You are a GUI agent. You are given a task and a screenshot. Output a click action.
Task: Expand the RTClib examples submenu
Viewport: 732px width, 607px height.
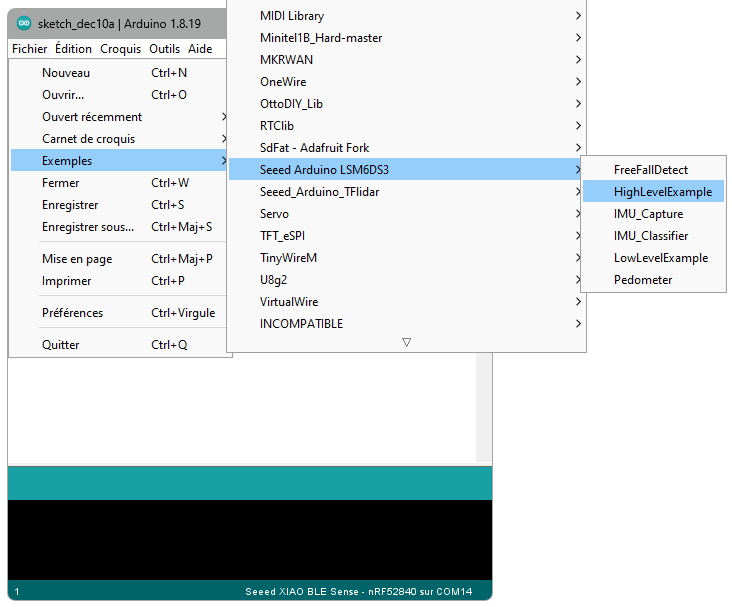[x=277, y=126]
